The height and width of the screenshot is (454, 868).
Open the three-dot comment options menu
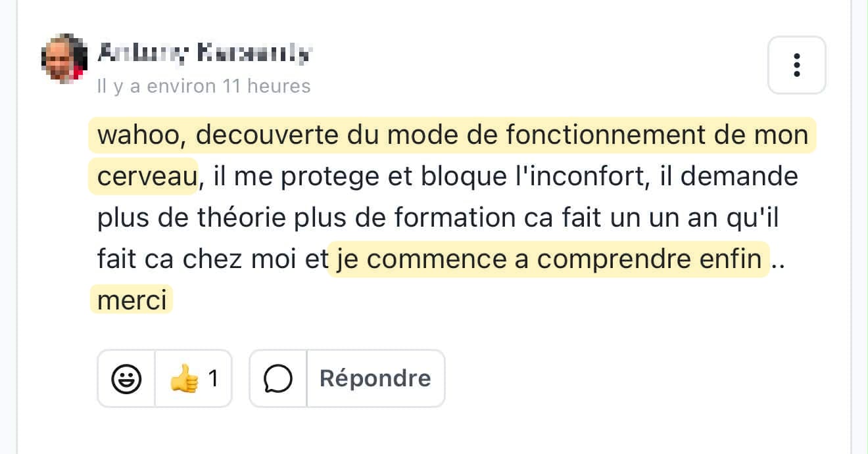click(x=796, y=65)
